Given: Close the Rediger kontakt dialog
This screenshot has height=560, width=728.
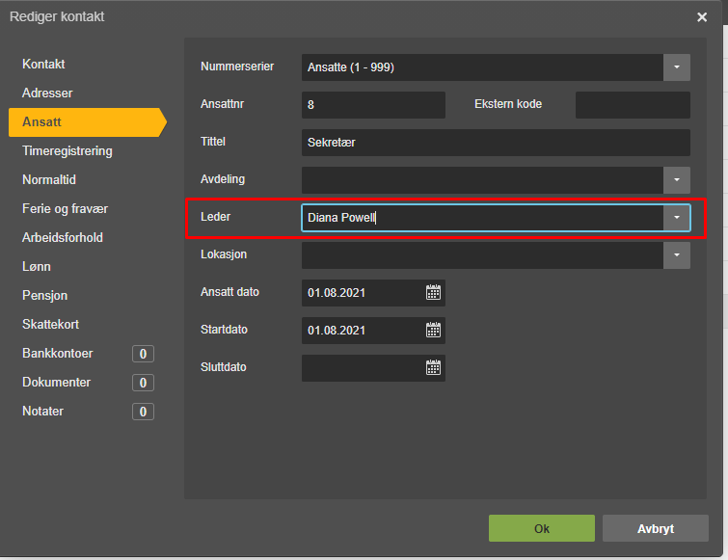Looking at the screenshot, I should pos(702,17).
